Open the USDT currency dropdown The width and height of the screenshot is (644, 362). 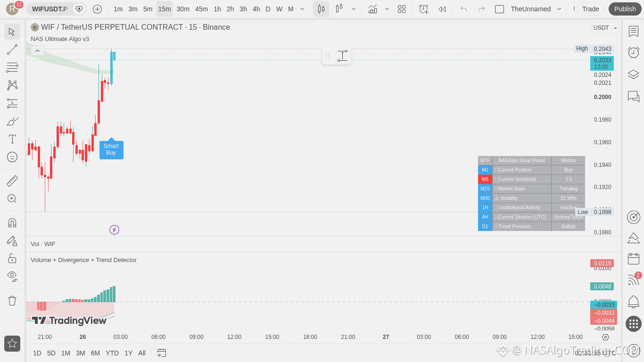coord(605,28)
